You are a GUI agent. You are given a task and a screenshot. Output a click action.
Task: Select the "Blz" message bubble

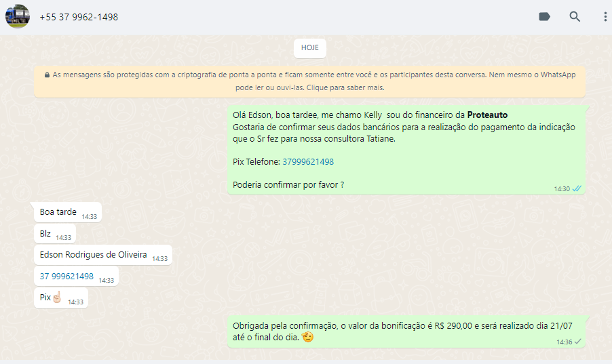(45, 234)
